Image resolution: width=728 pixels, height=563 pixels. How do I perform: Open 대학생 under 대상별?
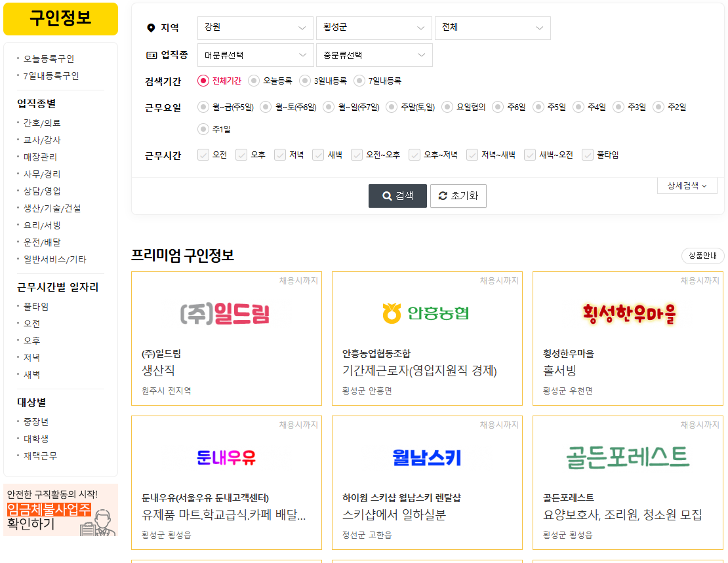36,438
